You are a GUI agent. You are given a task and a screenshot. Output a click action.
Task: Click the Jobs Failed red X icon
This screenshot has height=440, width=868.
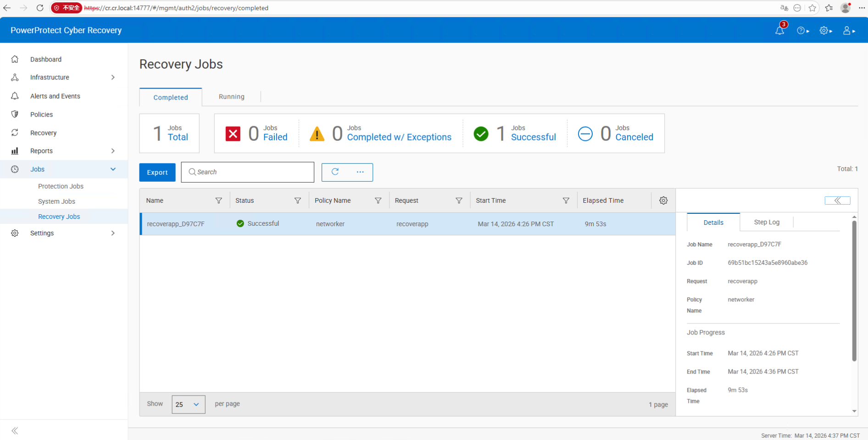(x=233, y=134)
